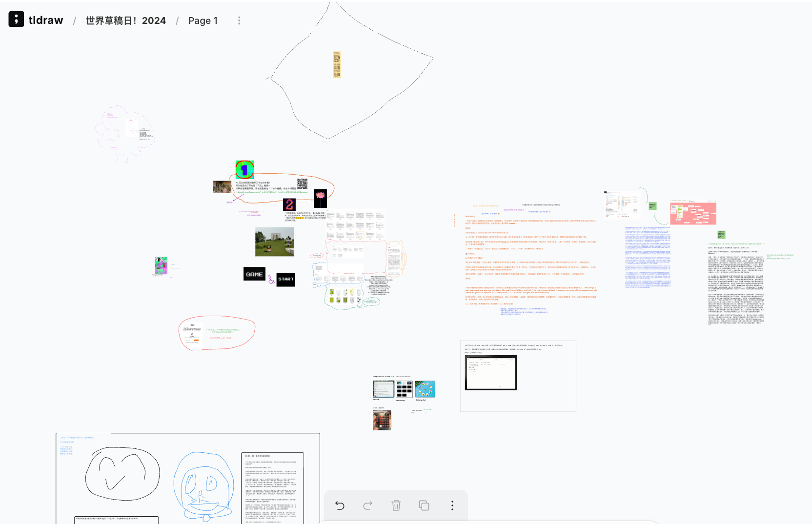Open the green link under the greeting text

tap(272, 192)
